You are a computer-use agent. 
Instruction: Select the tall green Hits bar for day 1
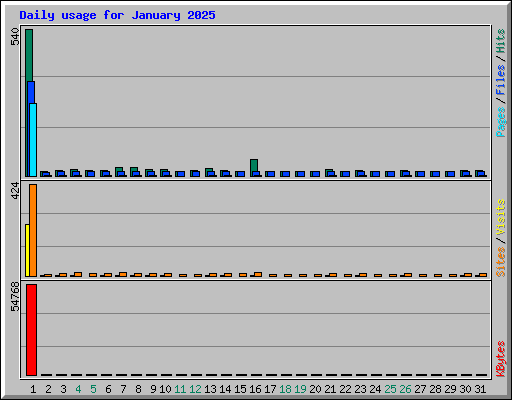[x=28, y=55]
